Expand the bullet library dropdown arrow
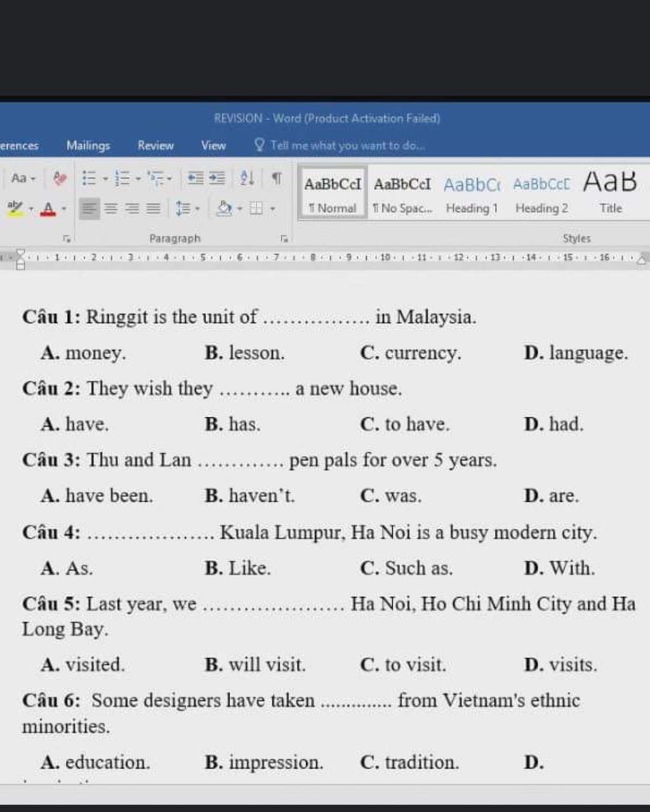 pos(105,179)
